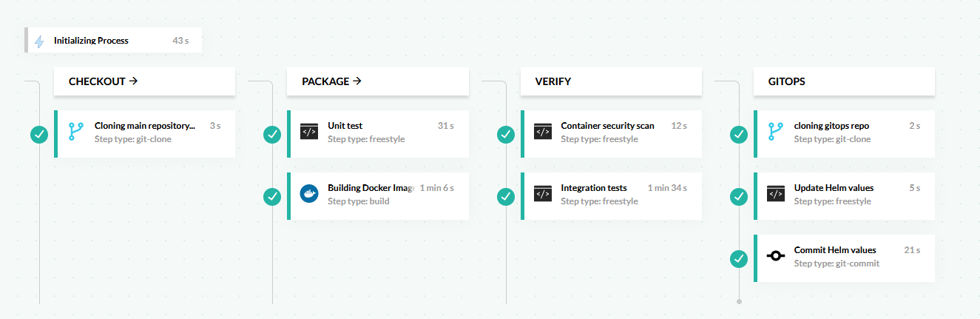Viewport: 980px width, 319px height.
Task: Click success checkmark beside Unit test step
Action: (x=273, y=135)
